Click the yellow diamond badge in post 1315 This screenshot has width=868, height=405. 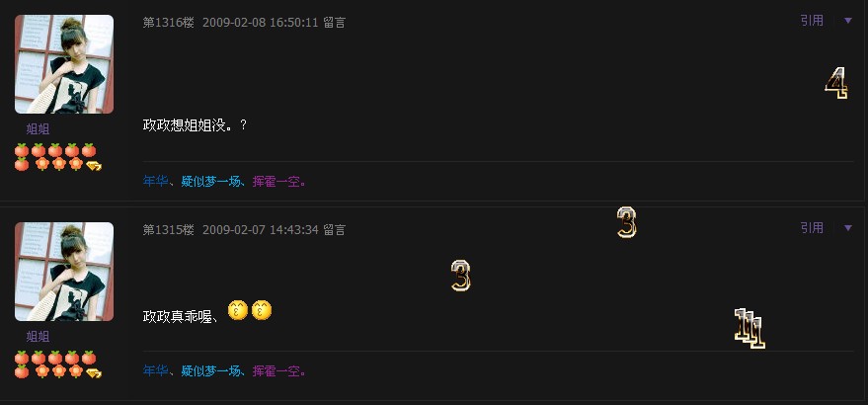[x=94, y=372]
